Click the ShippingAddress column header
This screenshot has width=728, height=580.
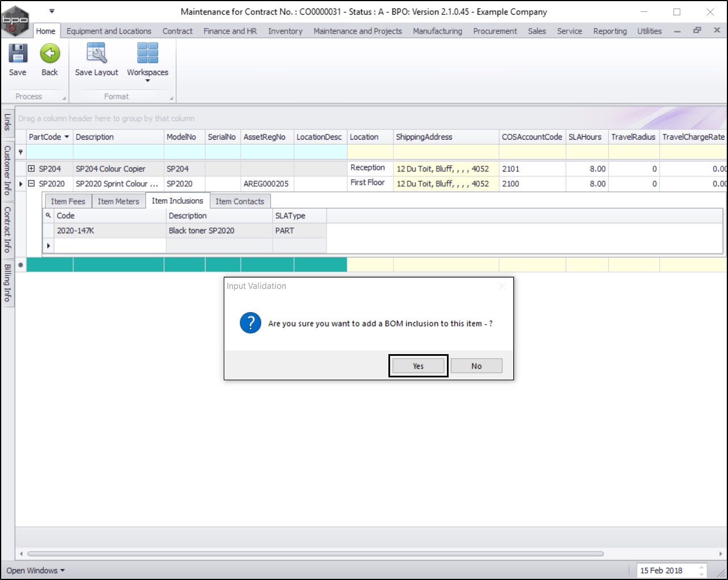click(446, 137)
